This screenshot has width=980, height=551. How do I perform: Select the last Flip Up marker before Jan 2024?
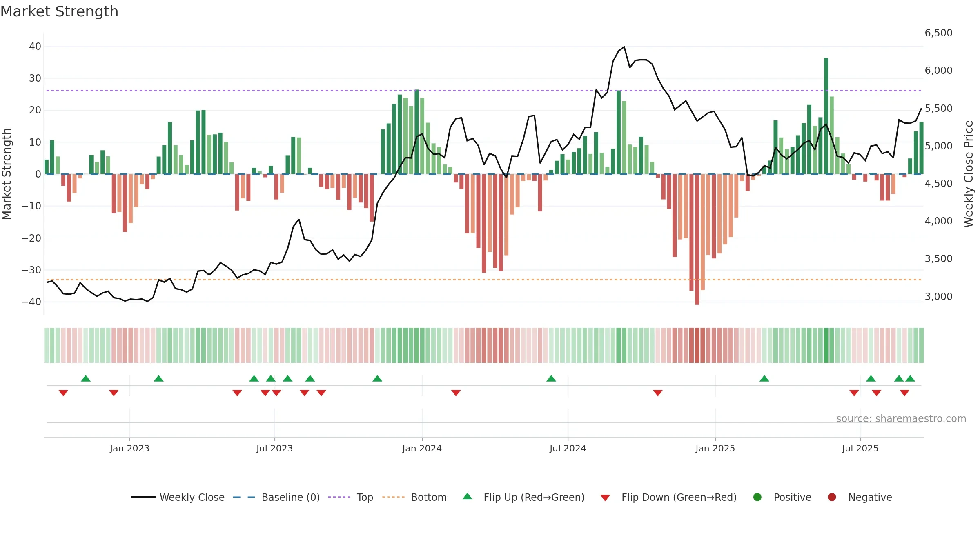(377, 378)
